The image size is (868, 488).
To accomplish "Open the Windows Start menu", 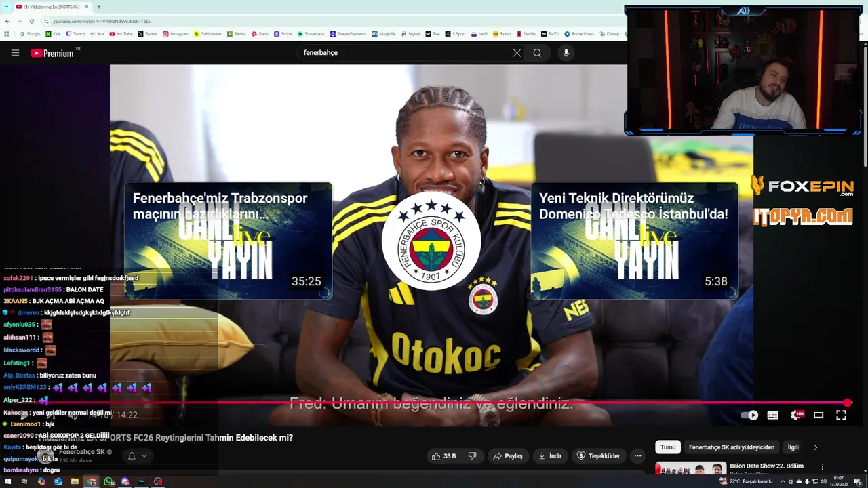I will click(x=8, y=481).
